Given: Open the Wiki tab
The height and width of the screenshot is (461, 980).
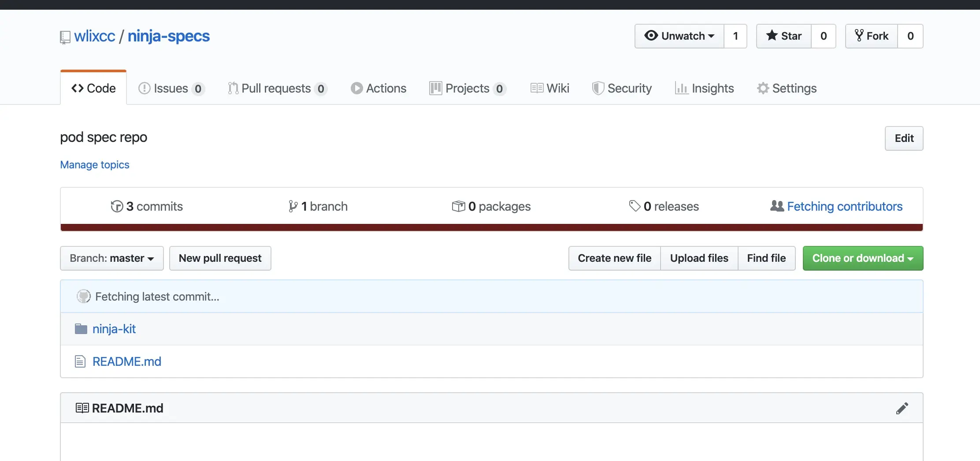Looking at the screenshot, I should coord(550,88).
